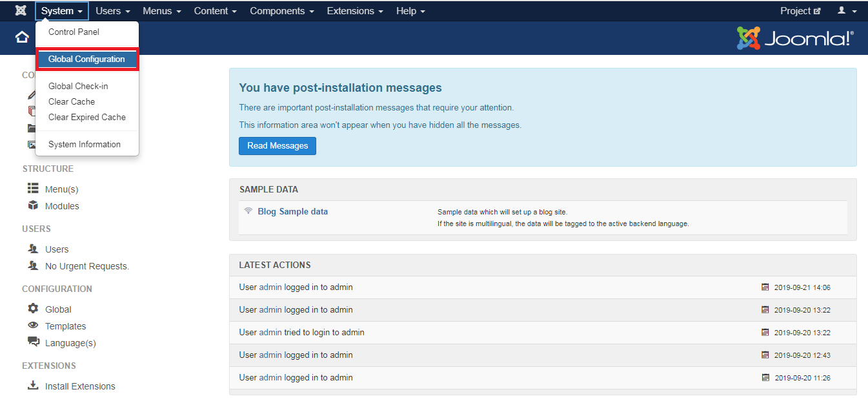Open Templates in the sidebar
This screenshot has height=405, width=868.
pos(65,326)
